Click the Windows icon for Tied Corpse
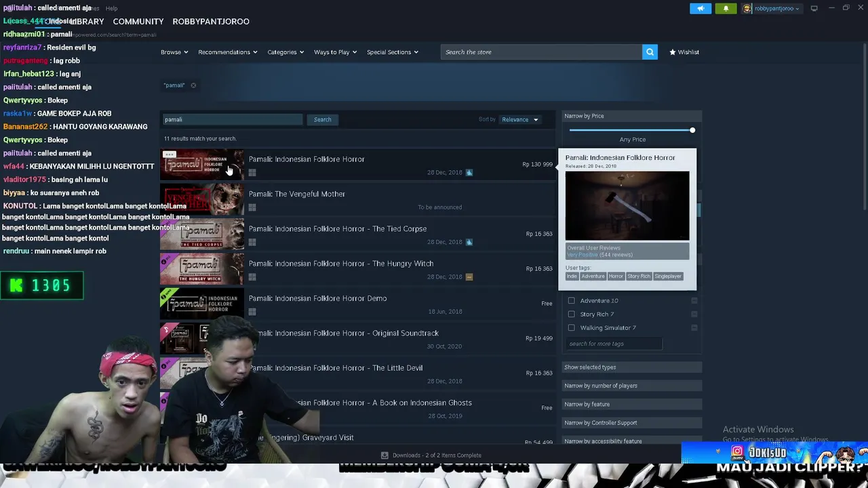 click(252, 242)
